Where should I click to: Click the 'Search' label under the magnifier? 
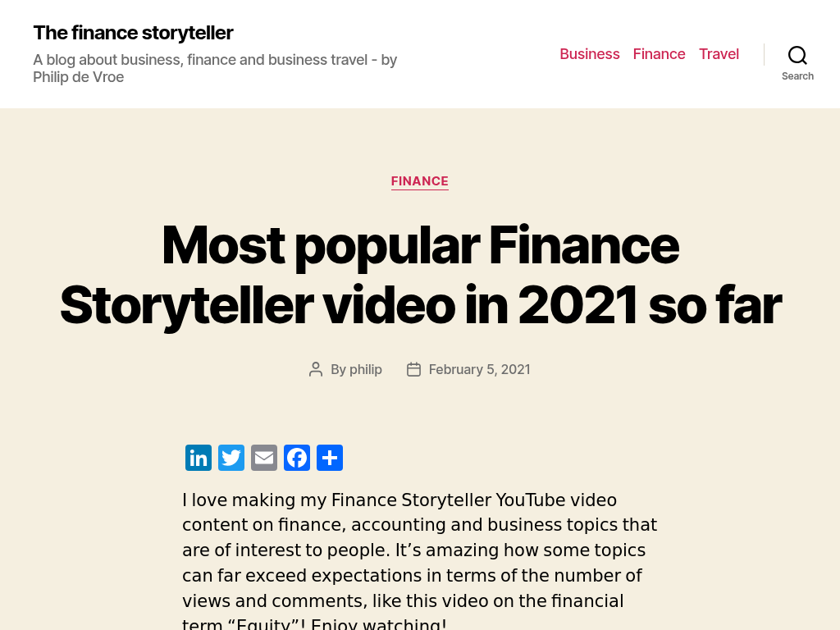(x=797, y=76)
